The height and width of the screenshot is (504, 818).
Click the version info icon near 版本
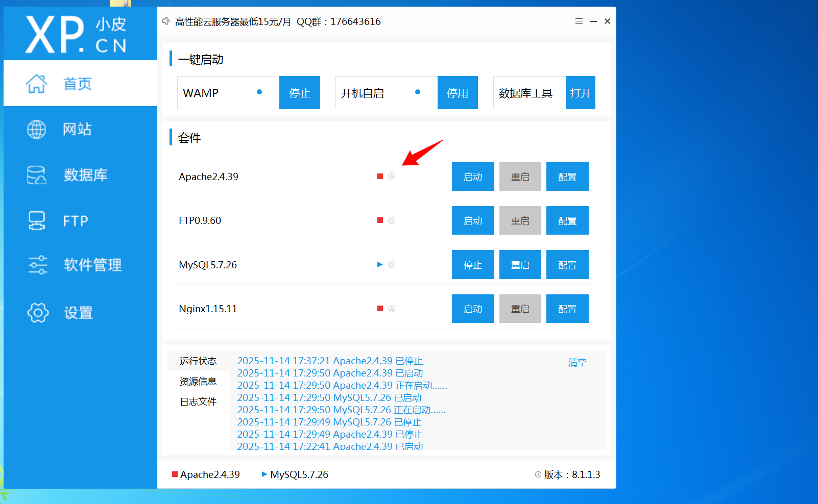pyautogui.click(x=538, y=474)
